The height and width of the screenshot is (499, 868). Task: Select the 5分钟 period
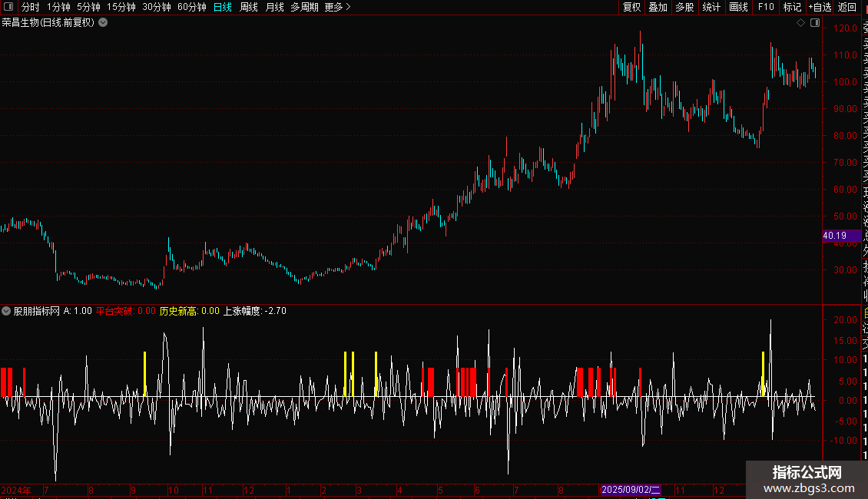[88, 7]
